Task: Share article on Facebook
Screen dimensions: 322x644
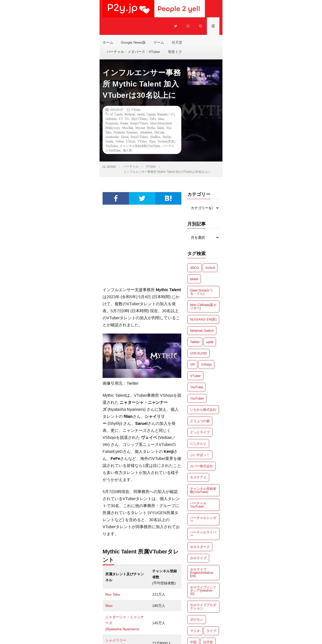Action: coord(116,198)
